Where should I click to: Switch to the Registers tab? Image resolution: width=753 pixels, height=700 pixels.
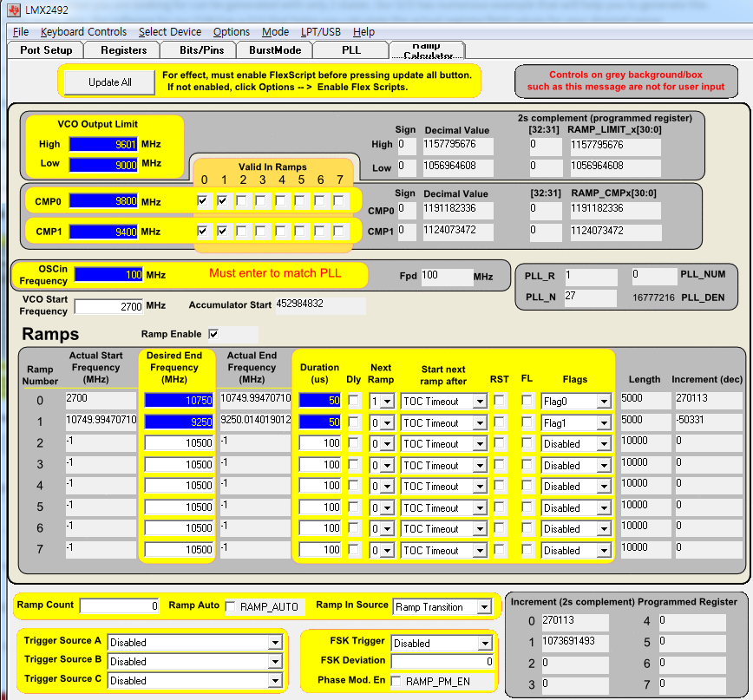coord(123,50)
